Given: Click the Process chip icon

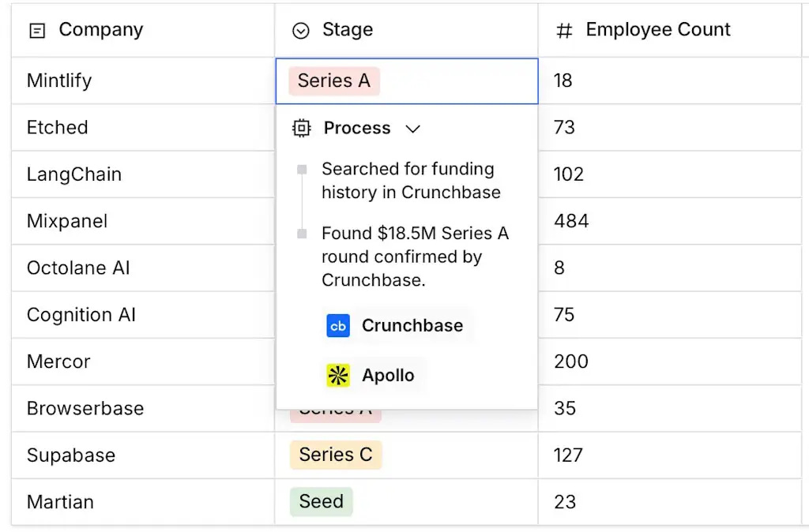Looking at the screenshot, I should pyautogui.click(x=302, y=128).
